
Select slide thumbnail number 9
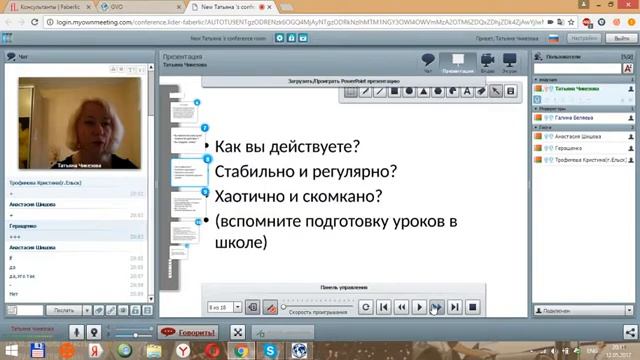[x=188, y=204]
